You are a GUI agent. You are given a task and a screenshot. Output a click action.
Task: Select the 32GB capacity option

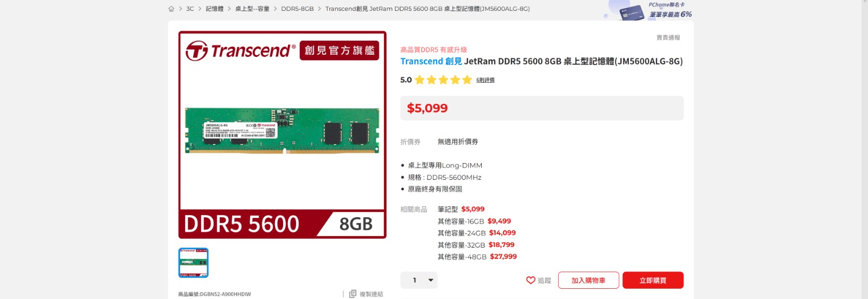[476, 245]
